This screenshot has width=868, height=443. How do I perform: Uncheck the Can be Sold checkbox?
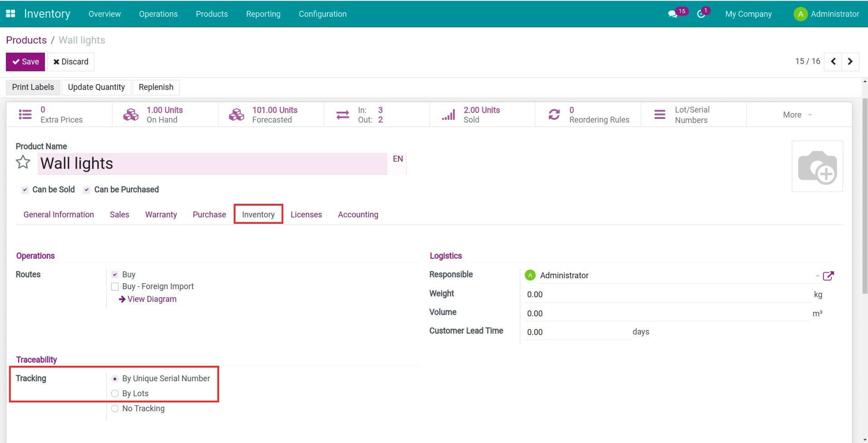(x=25, y=190)
